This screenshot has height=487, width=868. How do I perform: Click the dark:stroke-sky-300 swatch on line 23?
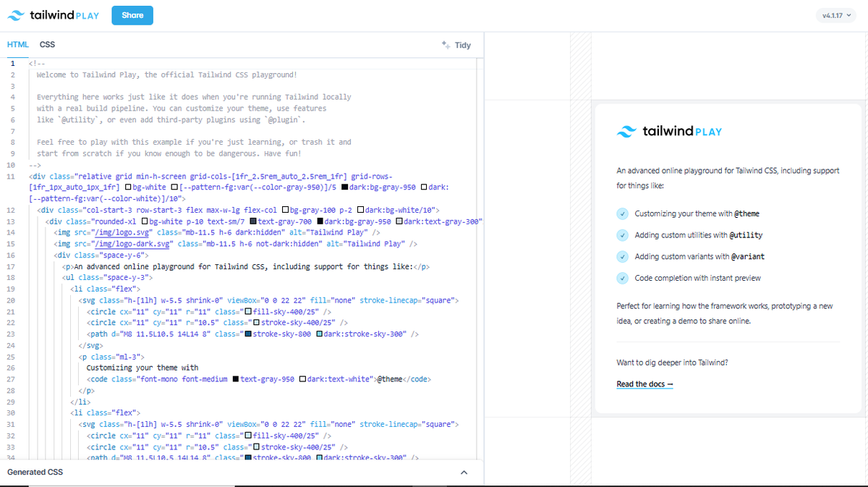[x=319, y=334]
